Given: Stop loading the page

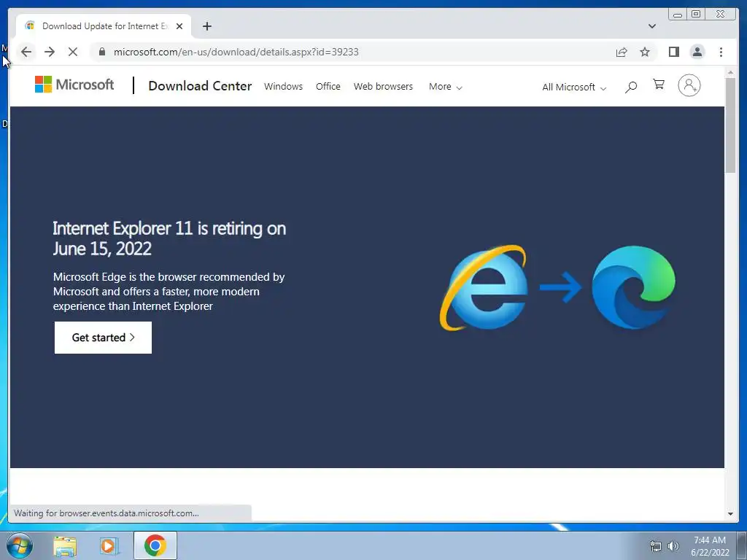Looking at the screenshot, I should 72,52.
